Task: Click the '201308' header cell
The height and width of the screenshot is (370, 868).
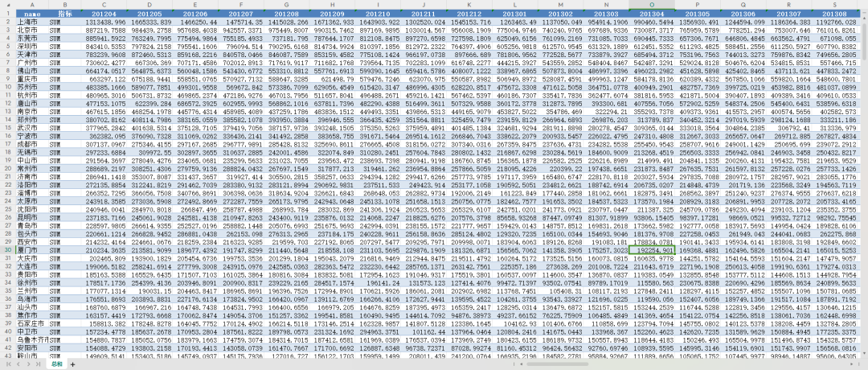Action: pos(834,13)
